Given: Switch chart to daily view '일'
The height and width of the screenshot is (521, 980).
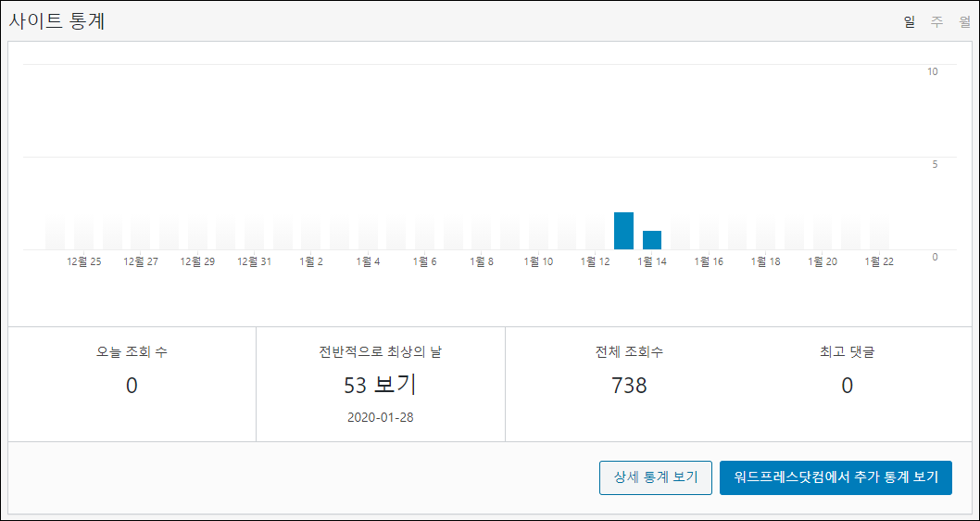Looking at the screenshot, I should 910,22.
